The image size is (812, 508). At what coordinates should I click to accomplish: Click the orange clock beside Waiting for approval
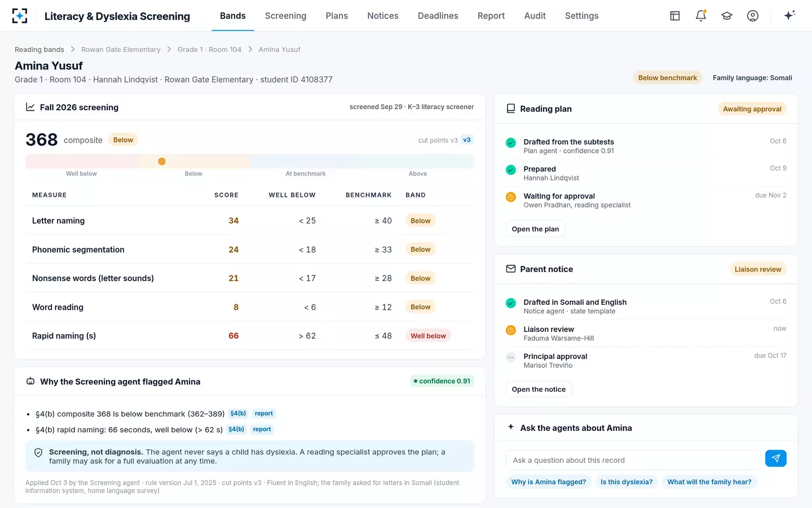point(511,197)
